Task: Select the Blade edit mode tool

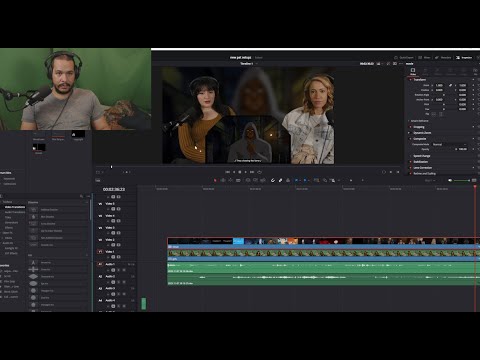Action: click(x=238, y=180)
